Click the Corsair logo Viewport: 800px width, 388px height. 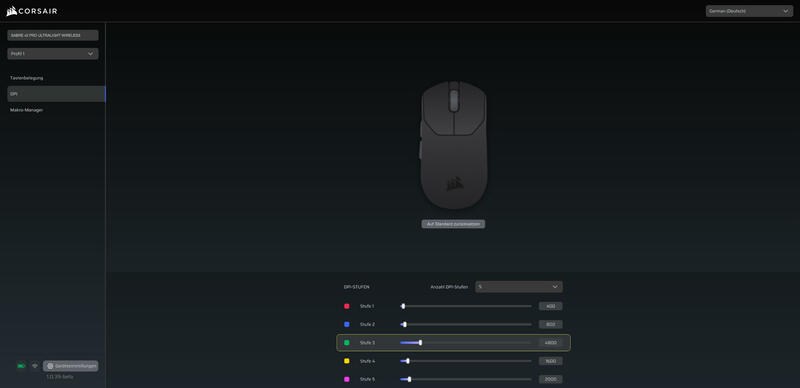32,11
